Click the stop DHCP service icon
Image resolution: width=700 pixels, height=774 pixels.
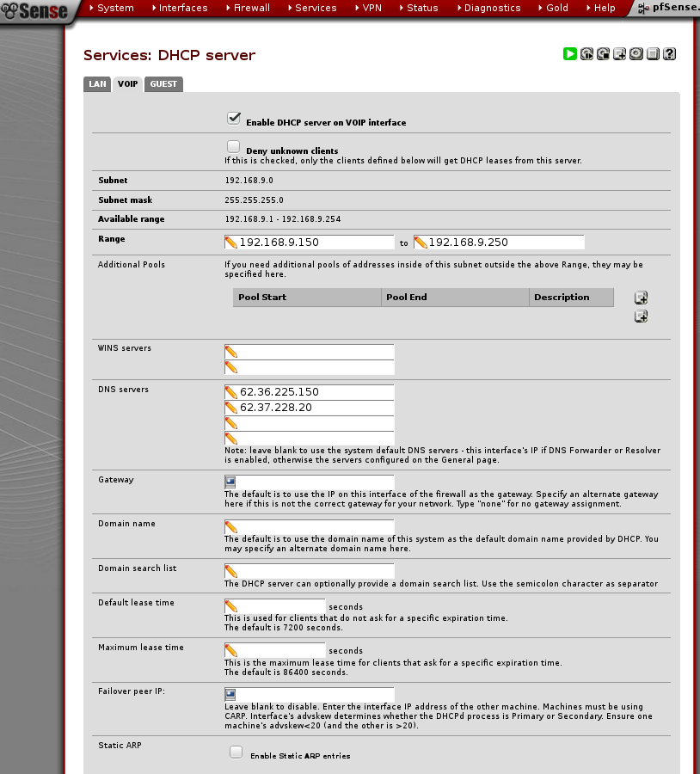click(603, 54)
